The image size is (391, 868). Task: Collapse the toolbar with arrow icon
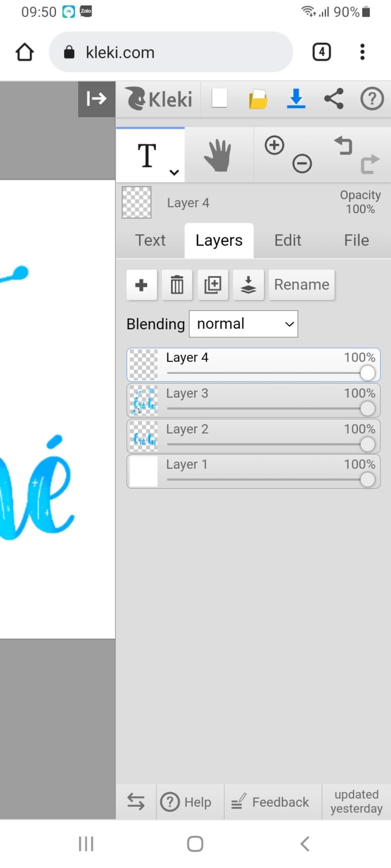tap(97, 99)
